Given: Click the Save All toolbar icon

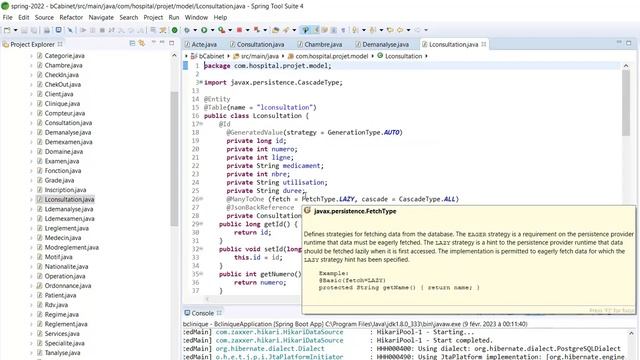Looking at the screenshot, I should [x=34, y=30].
